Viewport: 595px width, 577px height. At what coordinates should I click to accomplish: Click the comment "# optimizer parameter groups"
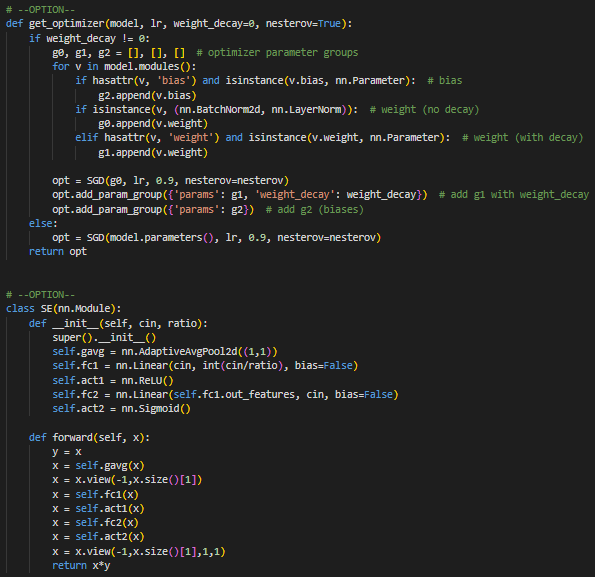pyautogui.click(x=277, y=52)
